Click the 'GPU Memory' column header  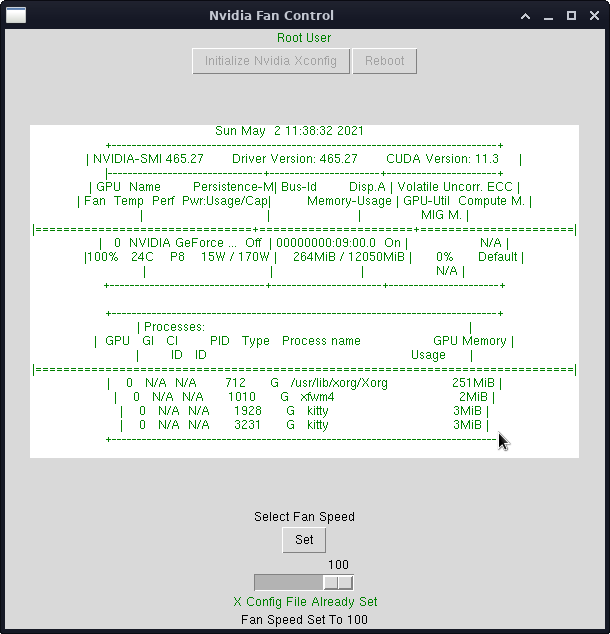(470, 341)
